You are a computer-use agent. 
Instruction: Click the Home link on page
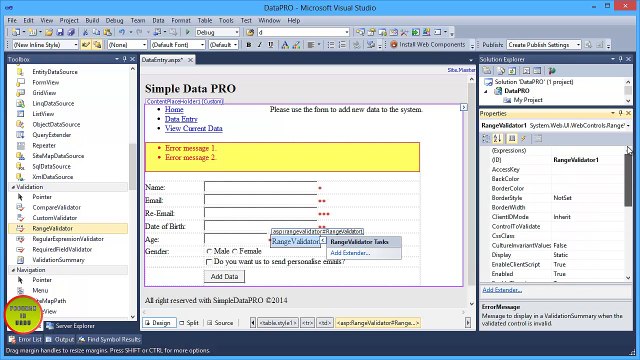click(x=174, y=109)
